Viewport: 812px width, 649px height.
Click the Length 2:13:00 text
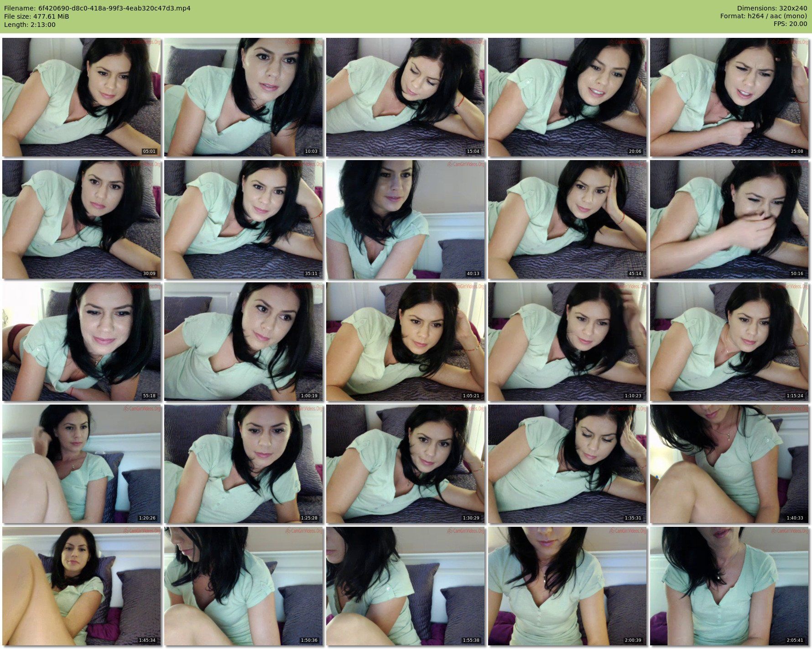click(30, 25)
